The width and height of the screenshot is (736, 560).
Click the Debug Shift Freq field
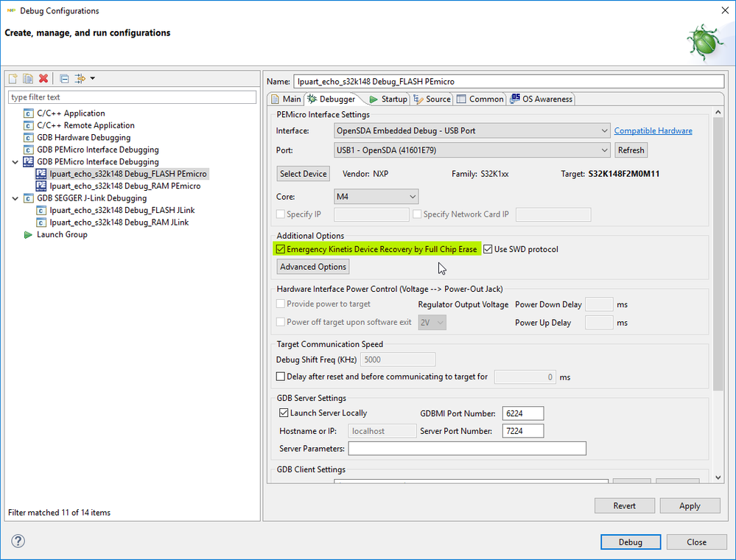[398, 360]
